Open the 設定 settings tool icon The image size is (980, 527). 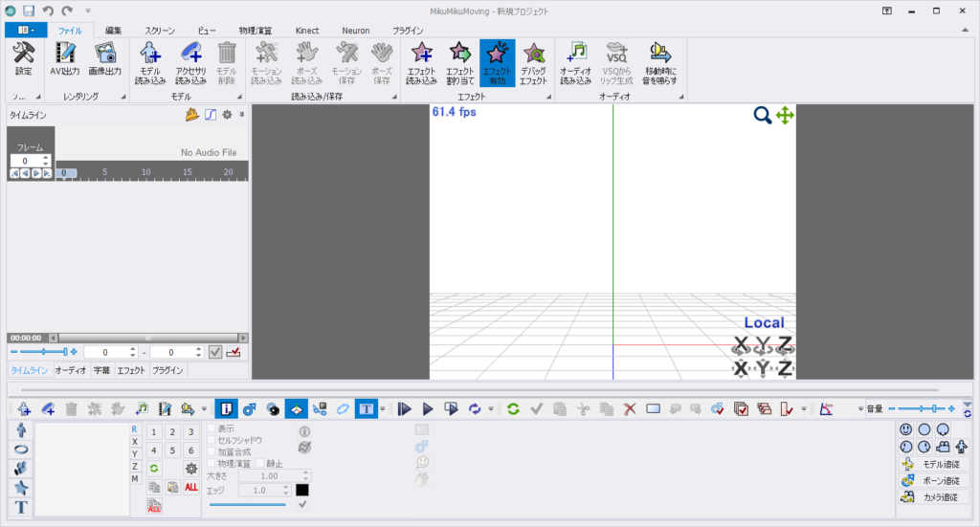pyautogui.click(x=24, y=63)
